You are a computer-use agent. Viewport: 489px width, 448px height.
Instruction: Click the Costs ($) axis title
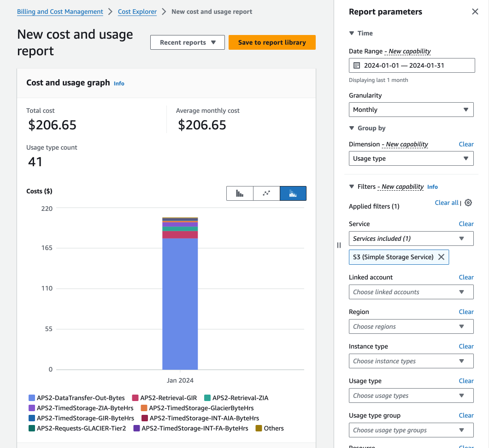coord(39,191)
